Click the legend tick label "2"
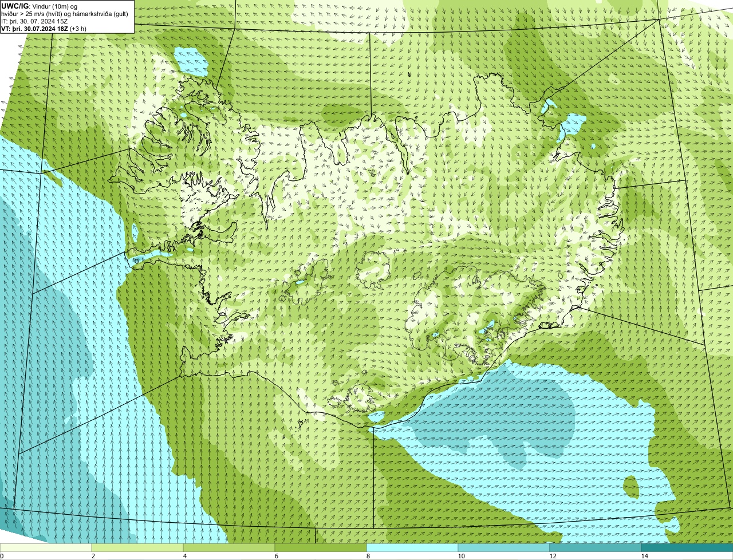733x560 pixels. (x=93, y=556)
